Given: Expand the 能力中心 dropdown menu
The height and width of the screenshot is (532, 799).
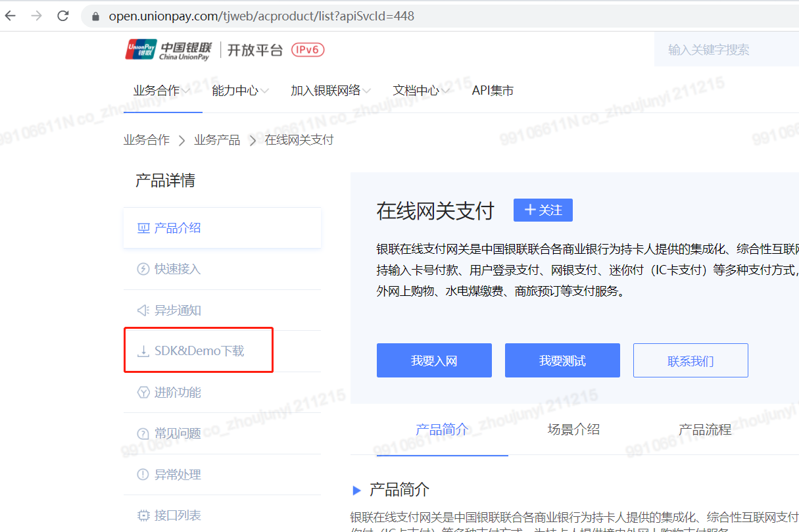Looking at the screenshot, I should pos(241,91).
